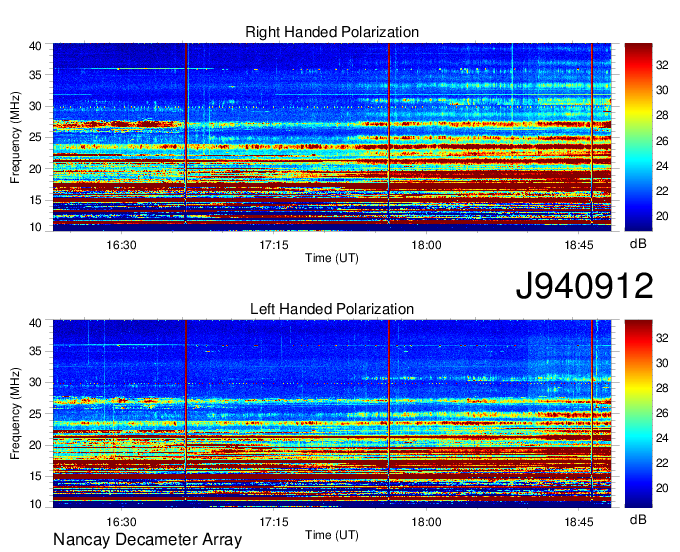This screenshot has height=552, width=680.
Task: Click the 10 MHz tick label on the lower plot
Action: 36,504
